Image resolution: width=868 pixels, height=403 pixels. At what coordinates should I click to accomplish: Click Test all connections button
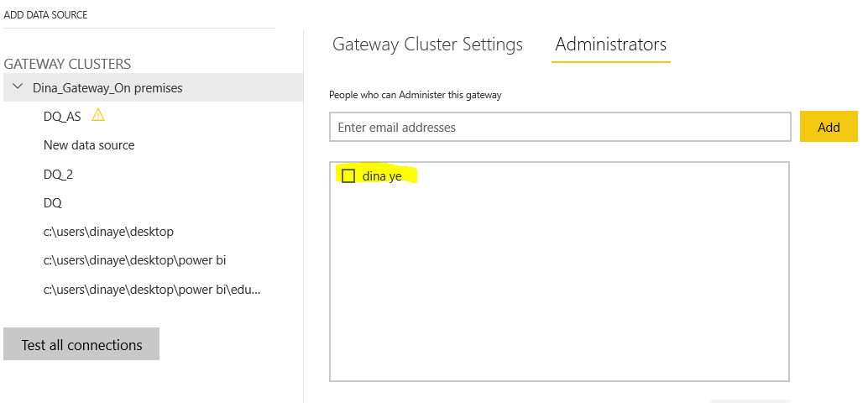pyautogui.click(x=81, y=344)
